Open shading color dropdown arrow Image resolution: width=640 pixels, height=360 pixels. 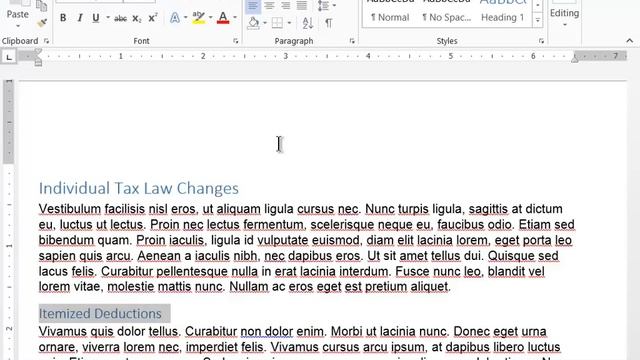(265, 23)
